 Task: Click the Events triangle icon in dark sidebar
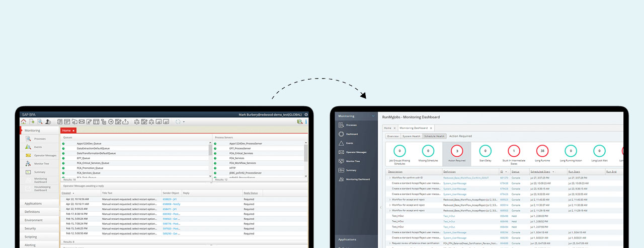coord(342,143)
